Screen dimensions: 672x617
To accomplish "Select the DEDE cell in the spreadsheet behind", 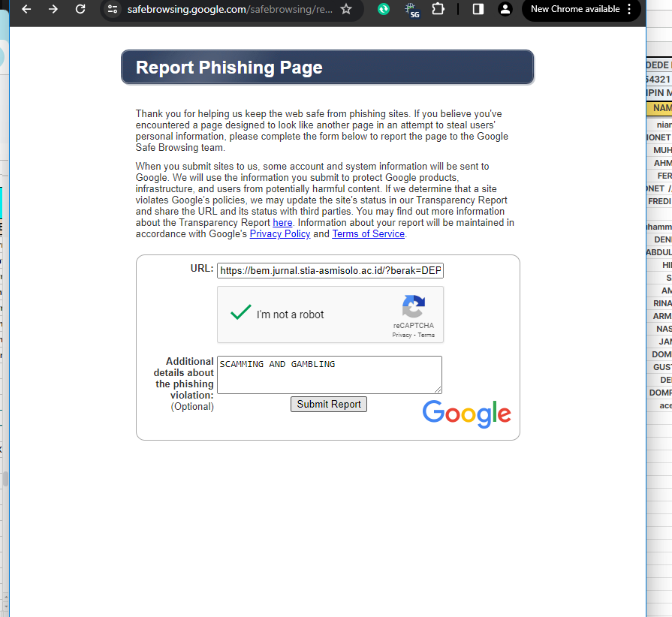I will [659, 65].
